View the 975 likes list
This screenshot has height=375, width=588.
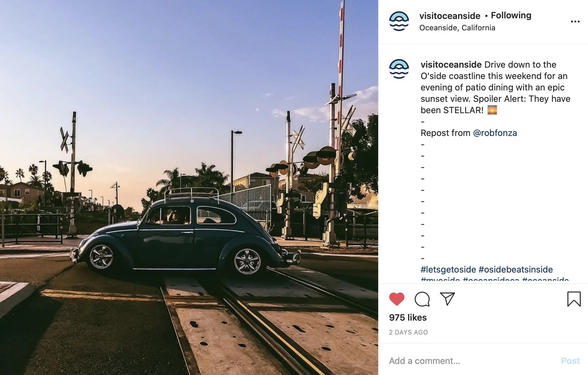(408, 317)
